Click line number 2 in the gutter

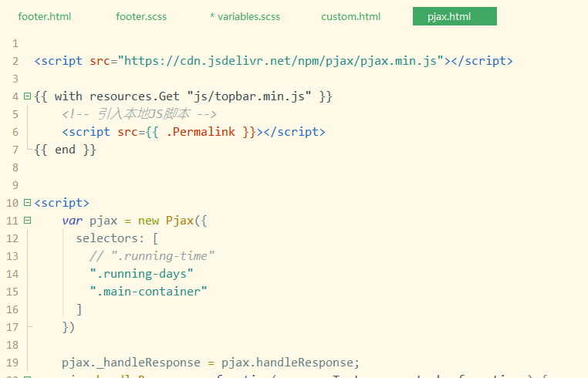coord(15,61)
